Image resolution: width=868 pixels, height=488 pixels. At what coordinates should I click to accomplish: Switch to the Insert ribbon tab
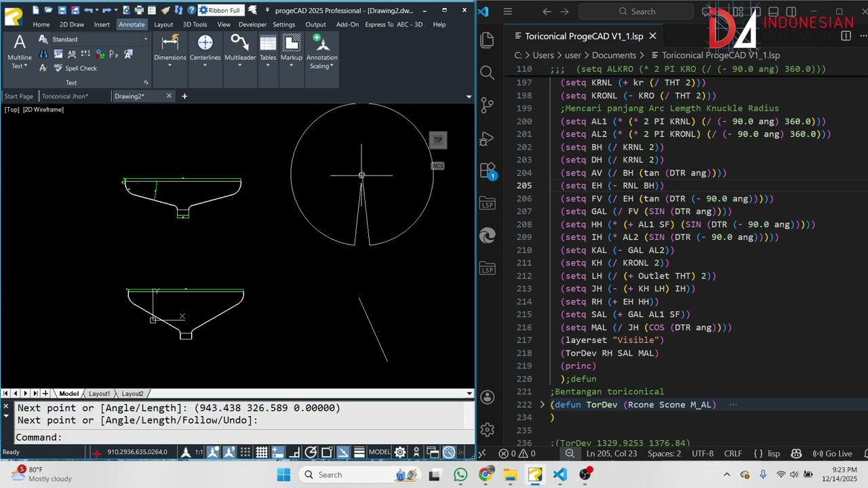(102, 24)
